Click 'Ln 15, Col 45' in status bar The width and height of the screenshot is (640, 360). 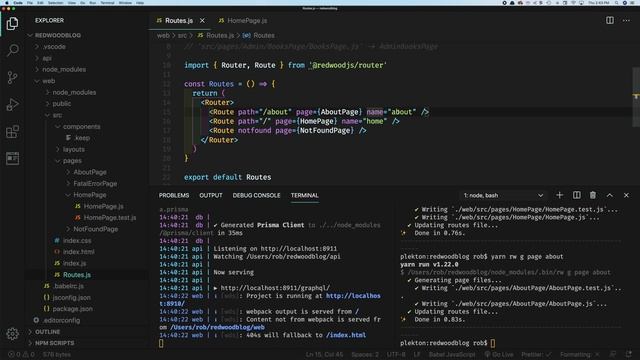click(324, 354)
